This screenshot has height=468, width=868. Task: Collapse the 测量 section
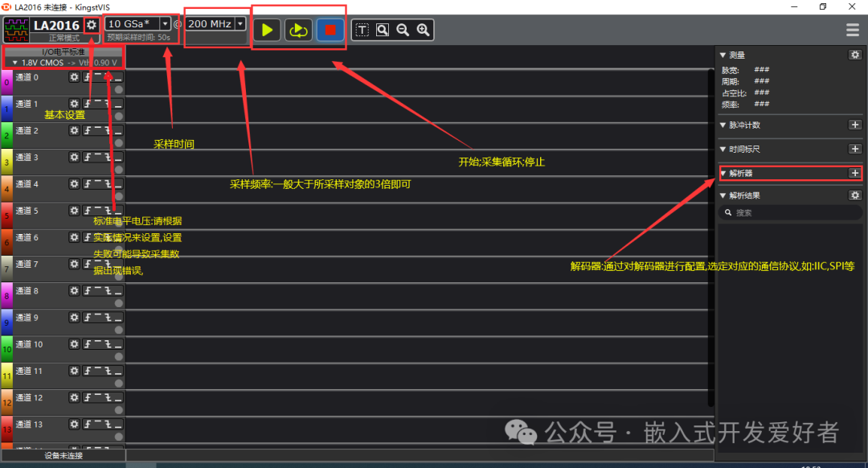723,55
